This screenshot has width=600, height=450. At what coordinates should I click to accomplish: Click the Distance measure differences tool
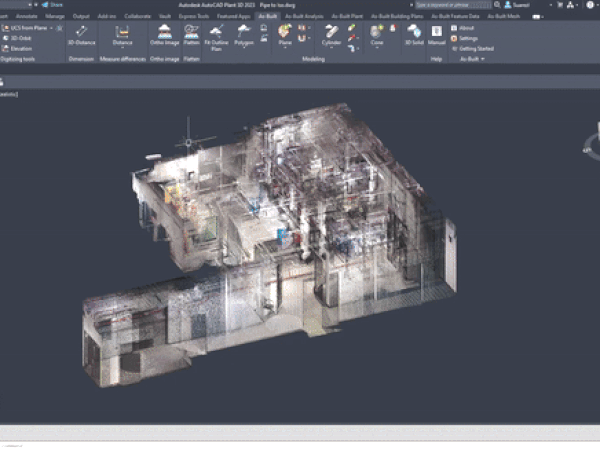(122, 35)
